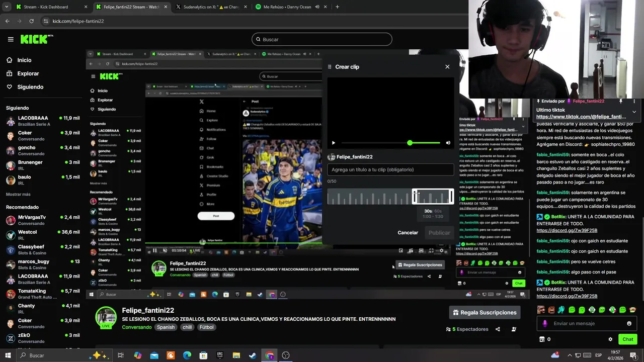Open the Windows Start menu
644x362 pixels.
click(x=8, y=355)
